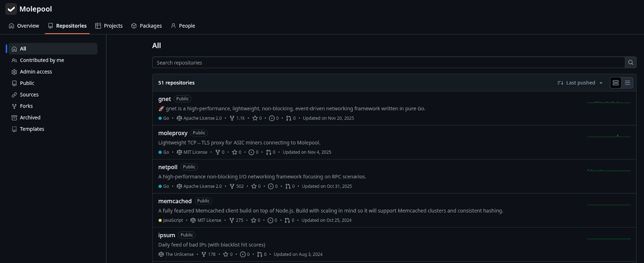Open the memcached repository link
The width and height of the screenshot is (644, 263).
[x=175, y=201]
